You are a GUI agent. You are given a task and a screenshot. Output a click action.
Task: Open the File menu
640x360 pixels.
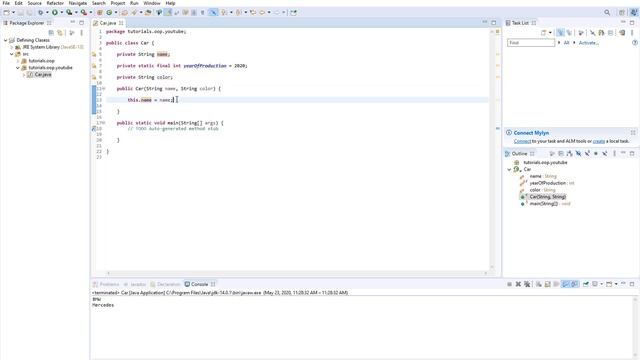(6, 3)
